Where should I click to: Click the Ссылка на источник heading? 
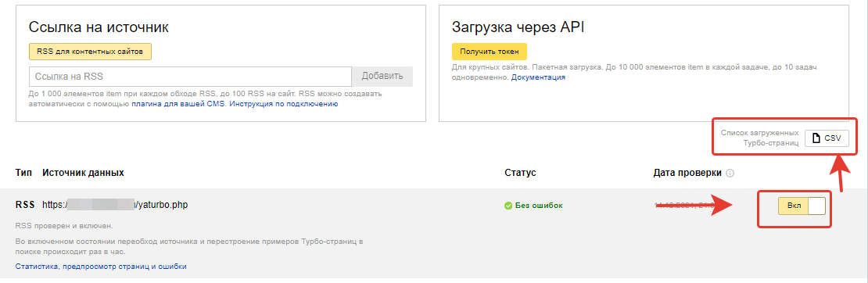pos(99,27)
